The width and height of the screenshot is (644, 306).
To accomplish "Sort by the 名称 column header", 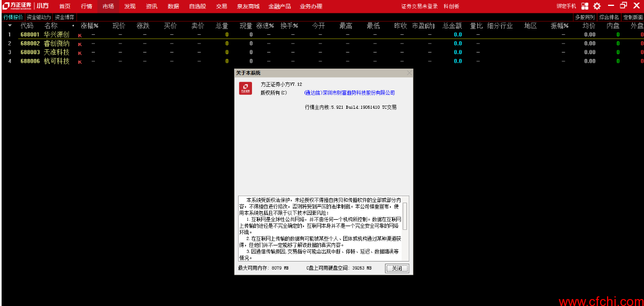I will 51,26.
